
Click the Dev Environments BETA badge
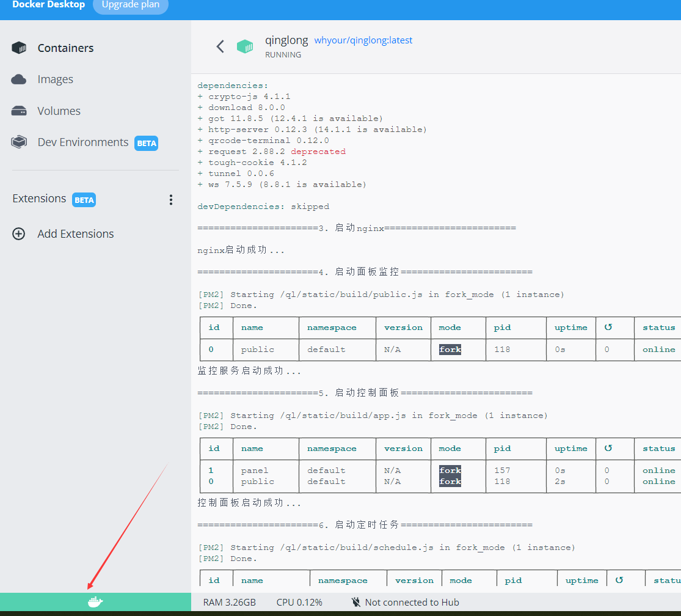click(147, 144)
